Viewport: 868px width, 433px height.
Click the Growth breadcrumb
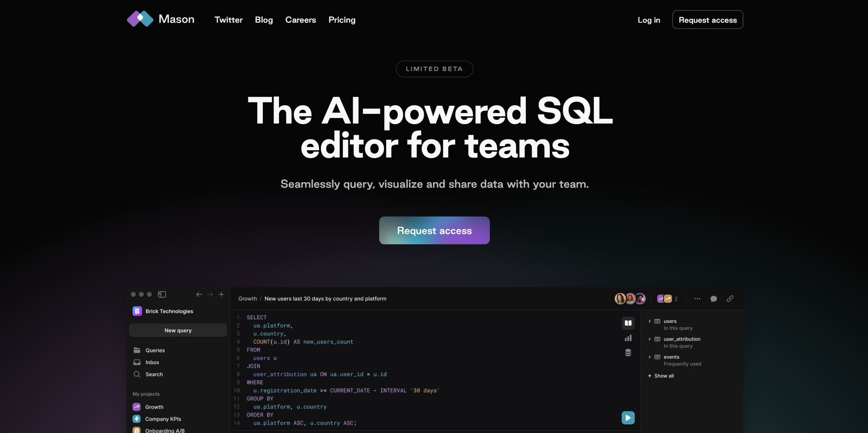248,299
